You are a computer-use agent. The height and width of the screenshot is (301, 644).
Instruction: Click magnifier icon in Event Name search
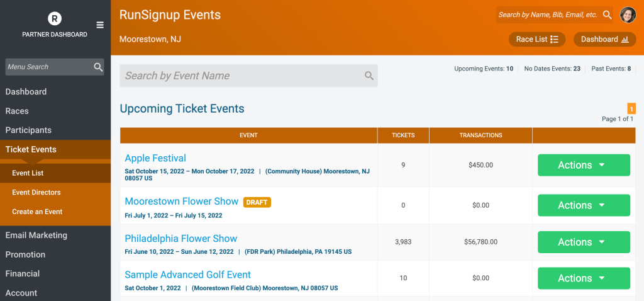(x=369, y=76)
